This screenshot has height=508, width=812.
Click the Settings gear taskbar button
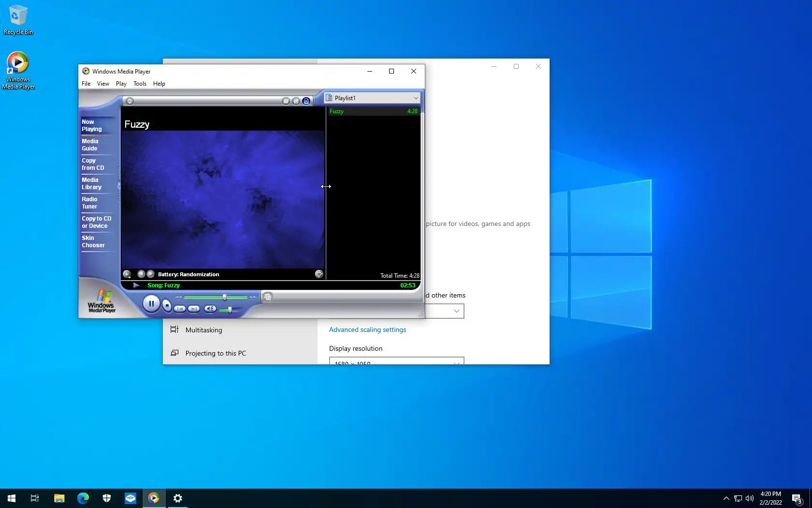177,498
